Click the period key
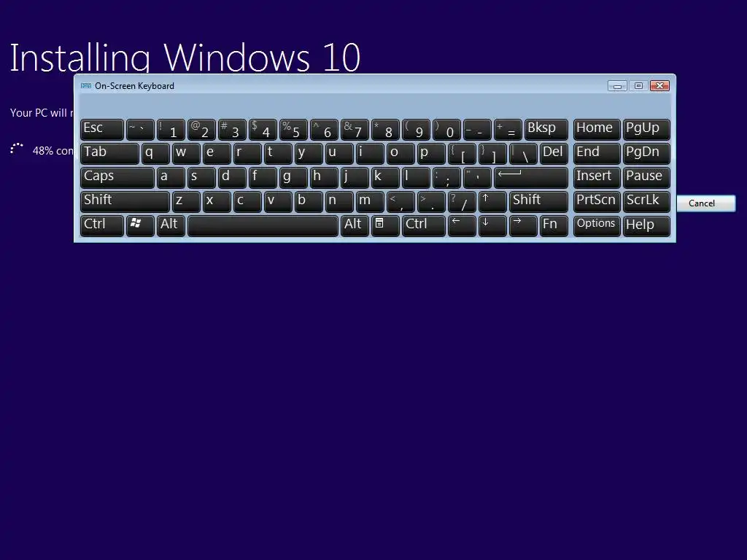747x560 pixels. (x=431, y=201)
